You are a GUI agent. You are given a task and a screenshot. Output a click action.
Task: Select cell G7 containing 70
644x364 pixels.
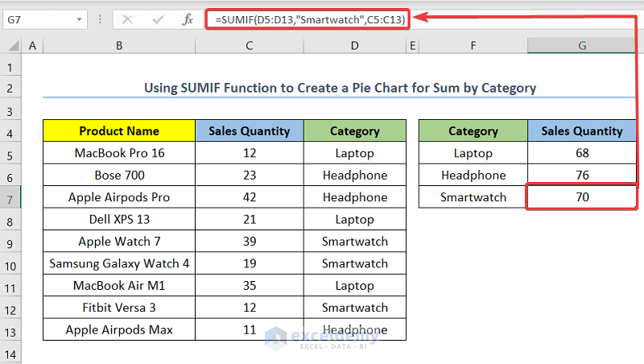pyautogui.click(x=581, y=197)
